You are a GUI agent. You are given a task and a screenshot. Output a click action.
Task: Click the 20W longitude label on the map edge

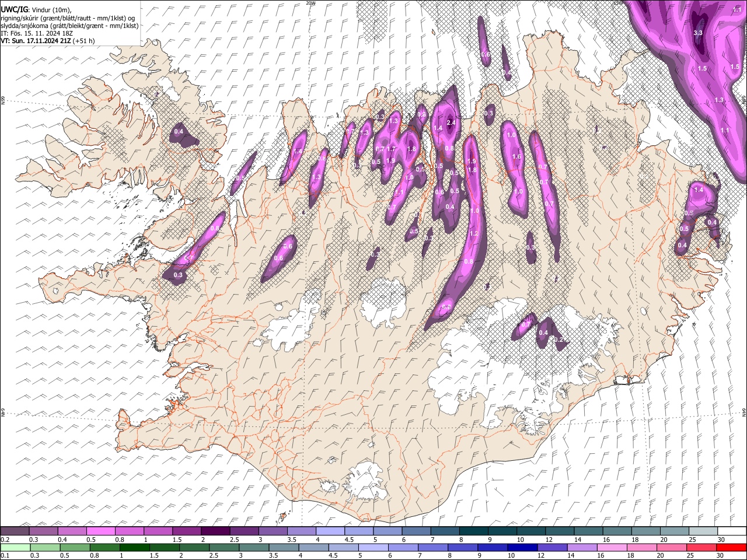(310, 3)
